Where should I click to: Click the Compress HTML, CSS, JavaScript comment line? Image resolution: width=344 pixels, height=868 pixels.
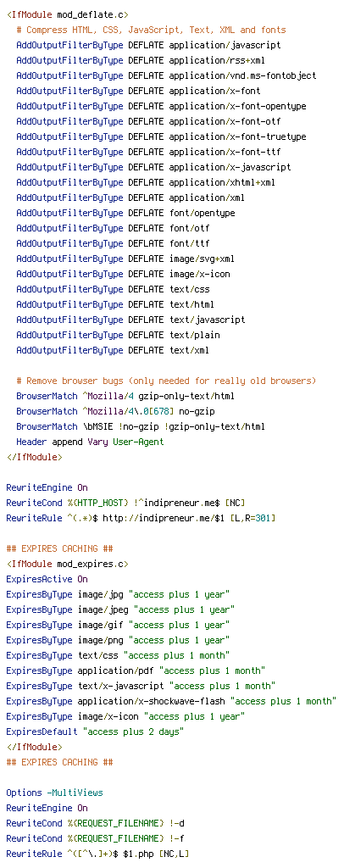(x=151, y=30)
